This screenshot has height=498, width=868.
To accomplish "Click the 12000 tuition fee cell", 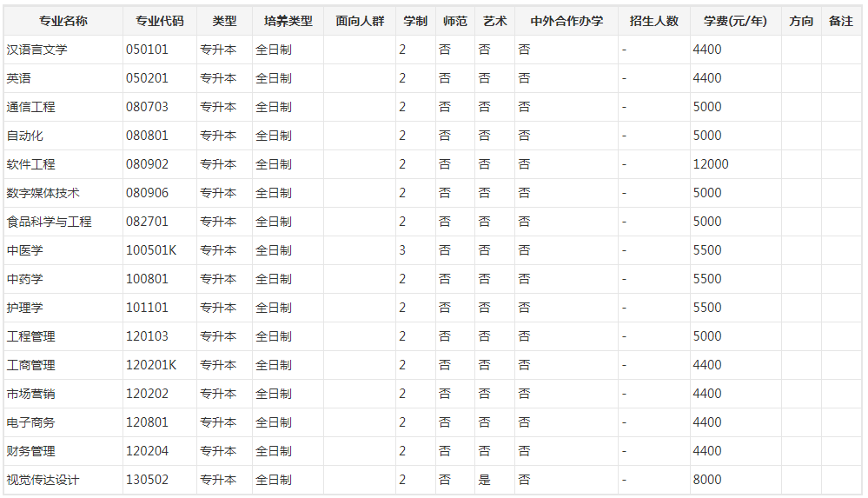I will pyautogui.click(x=711, y=164).
